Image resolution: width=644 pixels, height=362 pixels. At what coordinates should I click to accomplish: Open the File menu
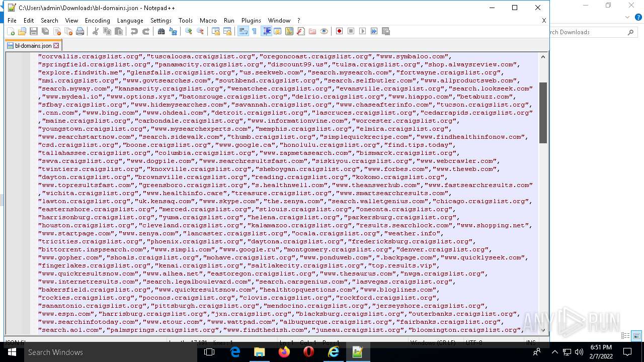pyautogui.click(x=12, y=21)
